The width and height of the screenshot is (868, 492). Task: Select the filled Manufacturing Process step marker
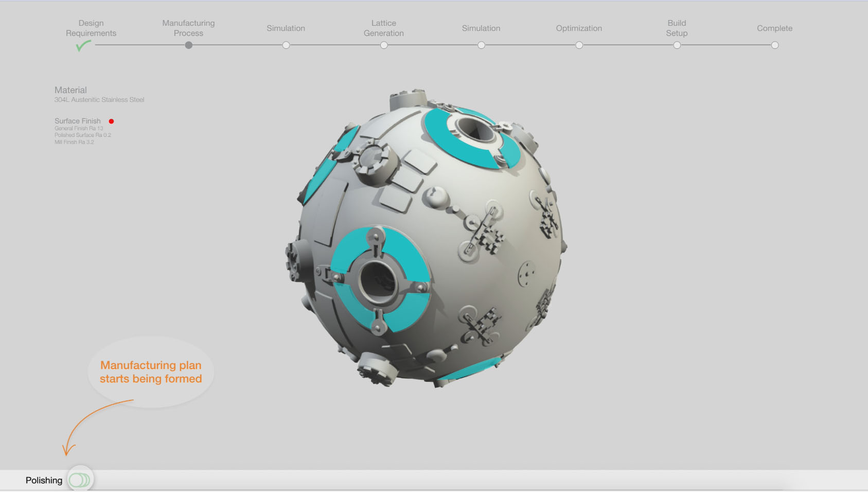coord(189,45)
